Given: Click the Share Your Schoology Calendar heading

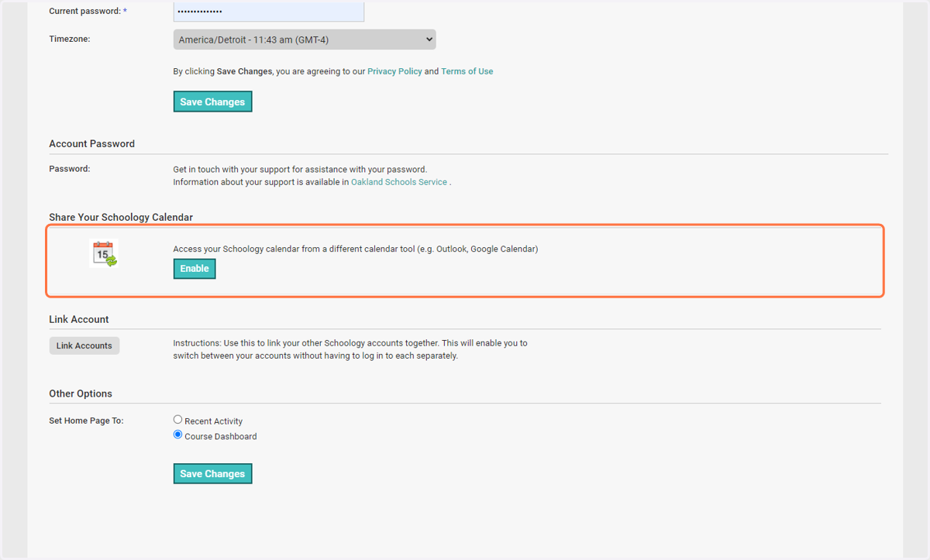Looking at the screenshot, I should [121, 218].
